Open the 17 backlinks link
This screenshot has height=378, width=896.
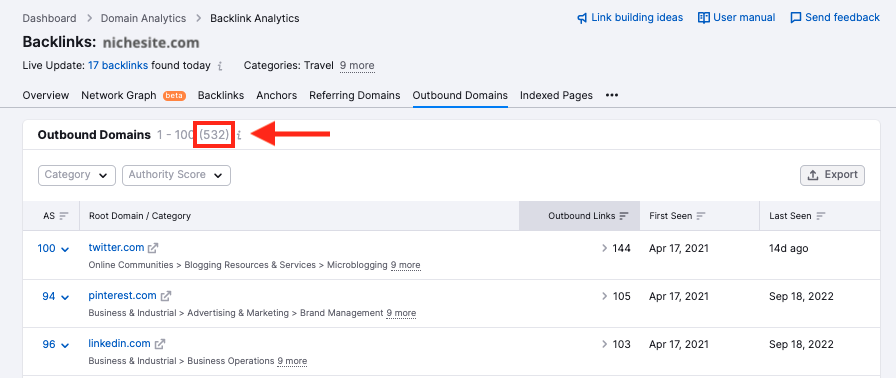[118, 66]
